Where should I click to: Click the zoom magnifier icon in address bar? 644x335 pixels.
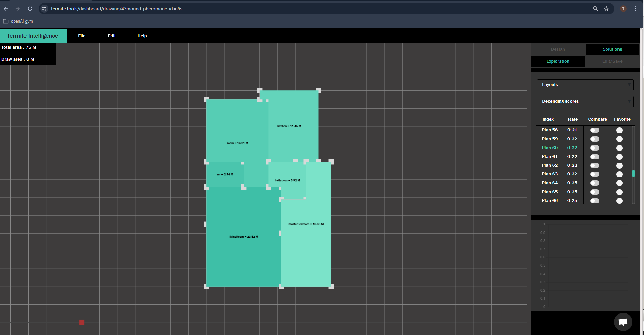(x=595, y=9)
